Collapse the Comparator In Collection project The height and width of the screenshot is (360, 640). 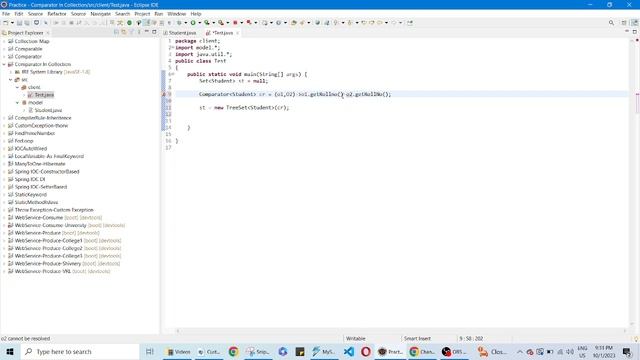[x=4, y=64]
